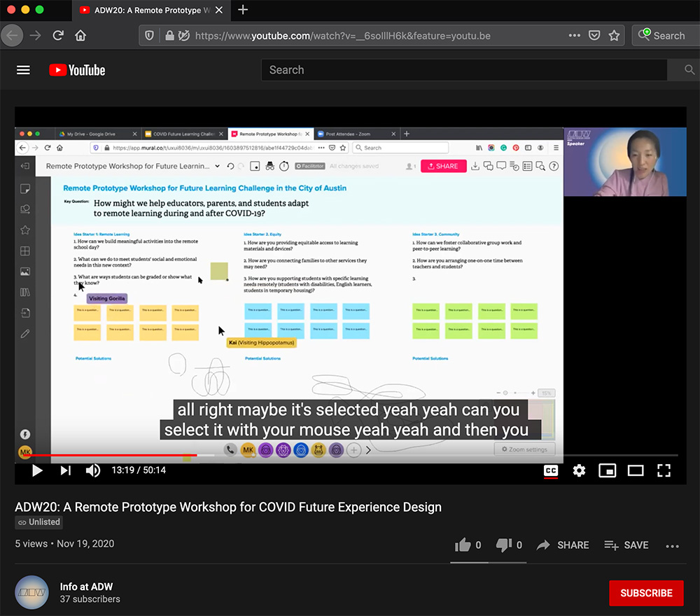Bookmark this page with star
This screenshot has width=700, height=616.
[615, 35]
